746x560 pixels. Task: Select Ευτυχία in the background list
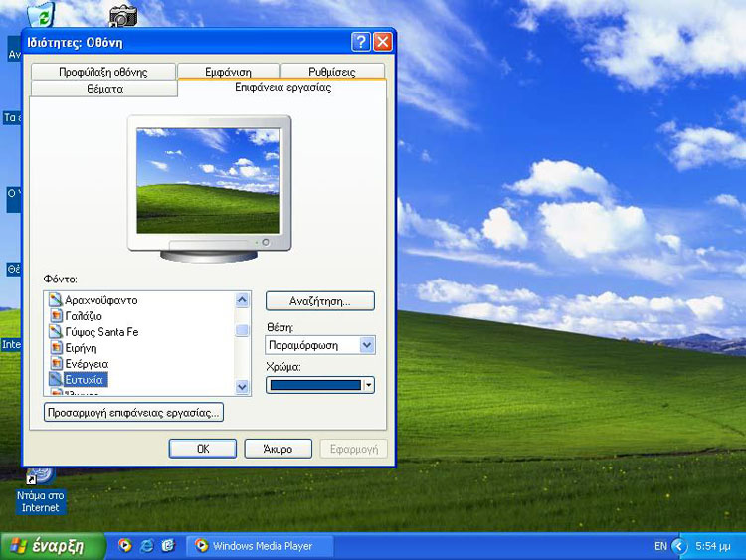pyautogui.click(x=85, y=379)
